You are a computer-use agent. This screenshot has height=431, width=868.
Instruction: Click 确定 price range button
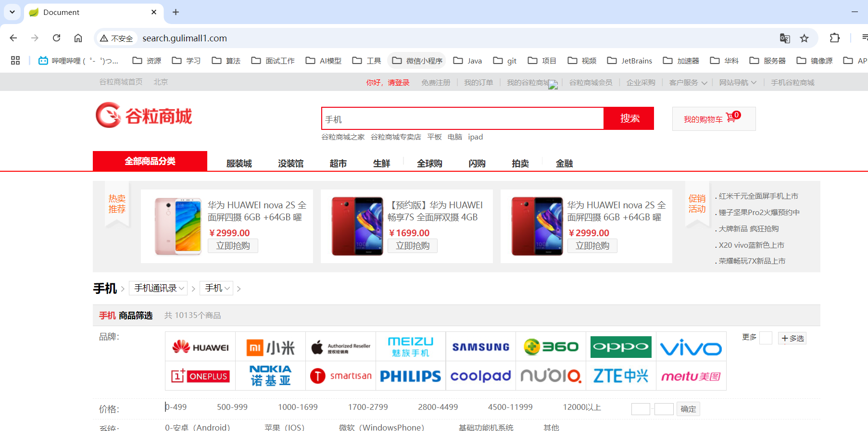pos(688,409)
